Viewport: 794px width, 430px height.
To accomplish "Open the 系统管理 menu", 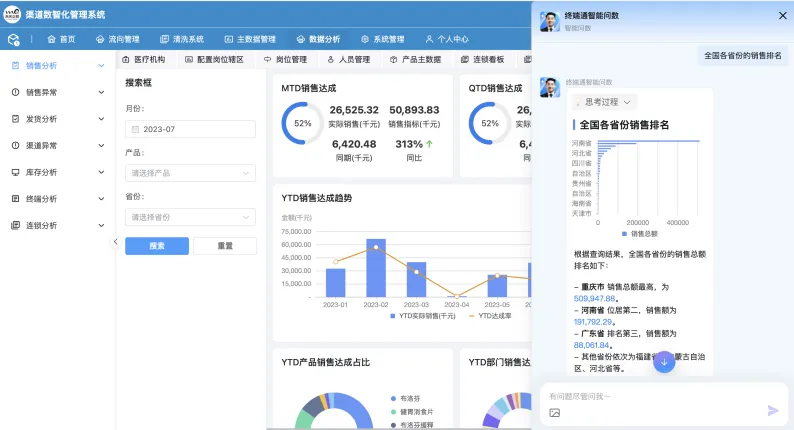I will (x=383, y=39).
